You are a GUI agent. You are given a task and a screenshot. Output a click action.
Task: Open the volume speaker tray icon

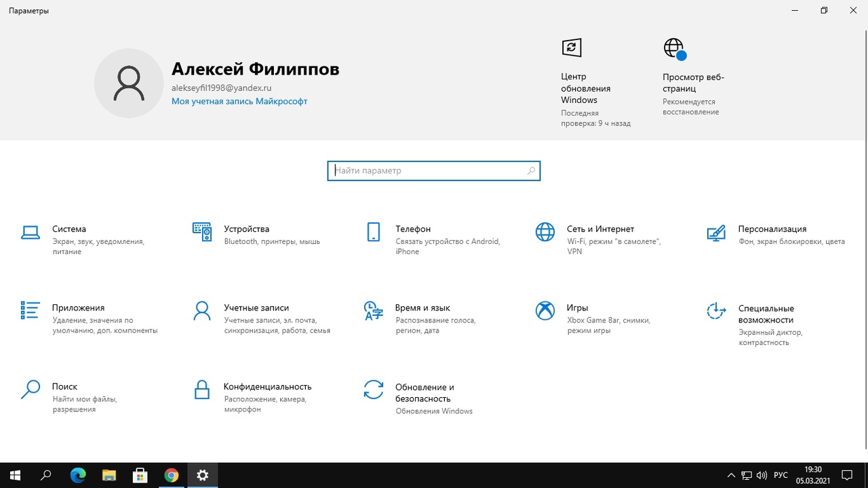762,475
